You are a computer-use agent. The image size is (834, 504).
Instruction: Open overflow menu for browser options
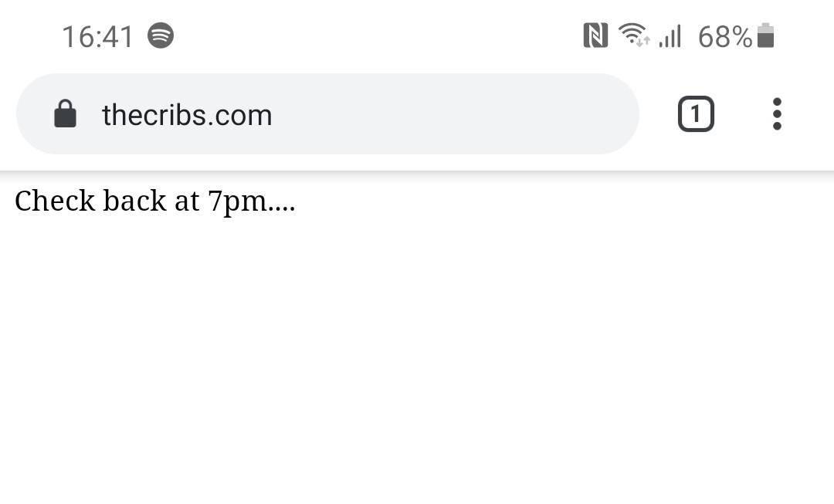pyautogui.click(x=777, y=113)
